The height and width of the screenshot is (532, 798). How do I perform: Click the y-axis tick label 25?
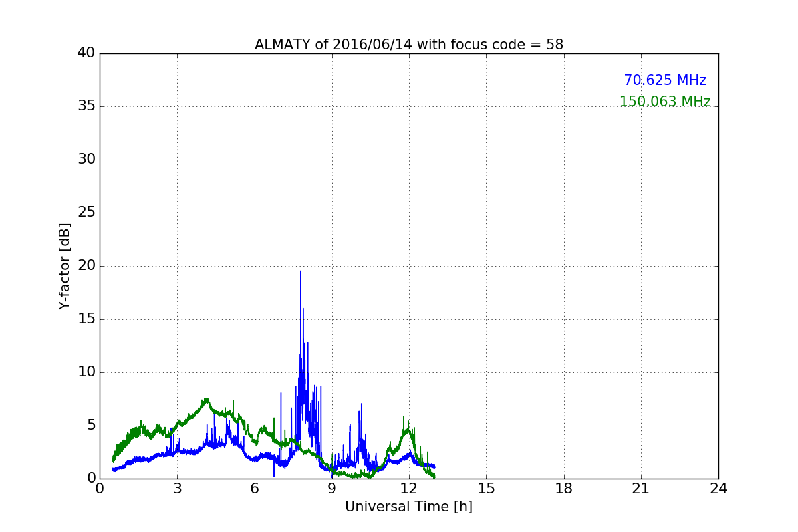tap(86, 213)
